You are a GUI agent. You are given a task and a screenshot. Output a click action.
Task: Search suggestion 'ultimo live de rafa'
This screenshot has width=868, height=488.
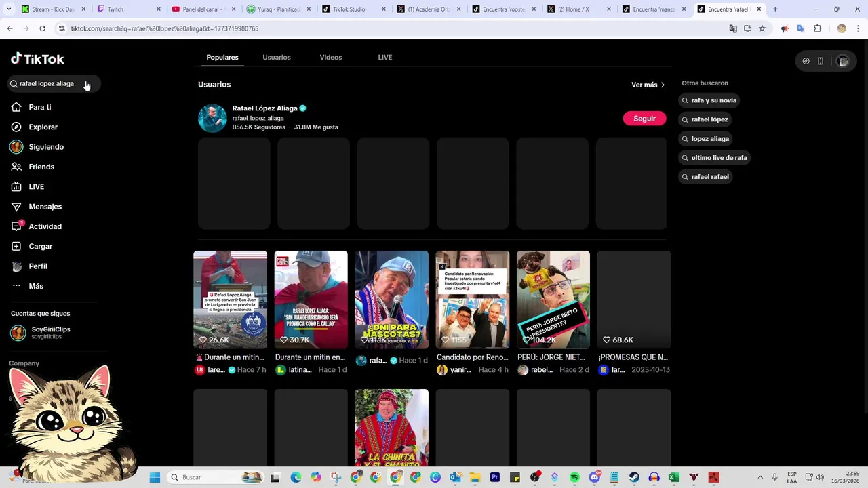715,157
